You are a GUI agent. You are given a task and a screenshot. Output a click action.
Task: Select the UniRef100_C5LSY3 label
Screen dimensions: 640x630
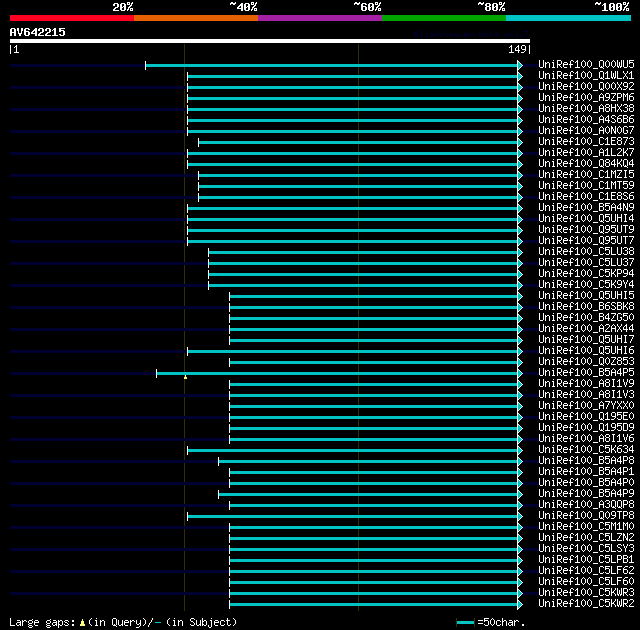tap(586, 549)
